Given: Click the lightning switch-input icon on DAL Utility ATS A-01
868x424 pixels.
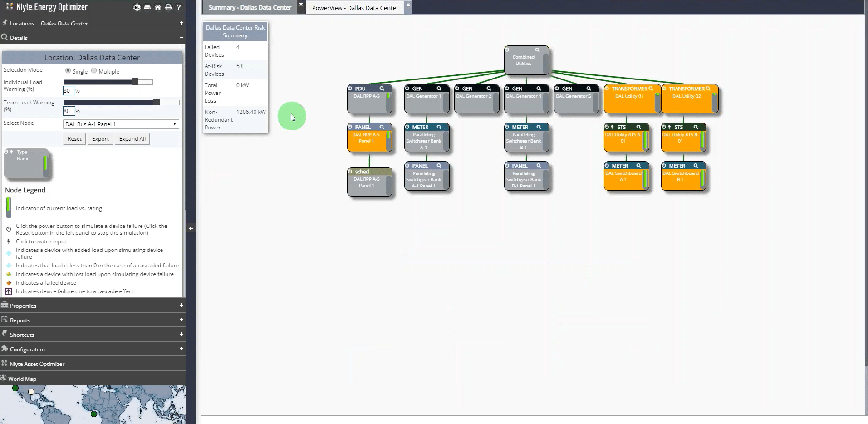Looking at the screenshot, I should point(613,127).
